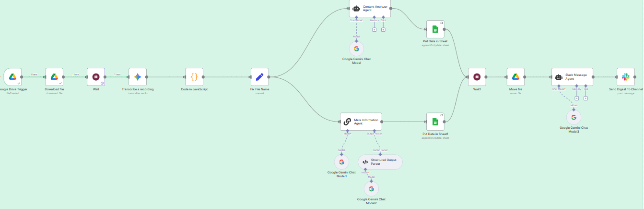The image size is (644, 209).
Task: Open the Put Data in Sheet1 node
Action: click(435, 122)
